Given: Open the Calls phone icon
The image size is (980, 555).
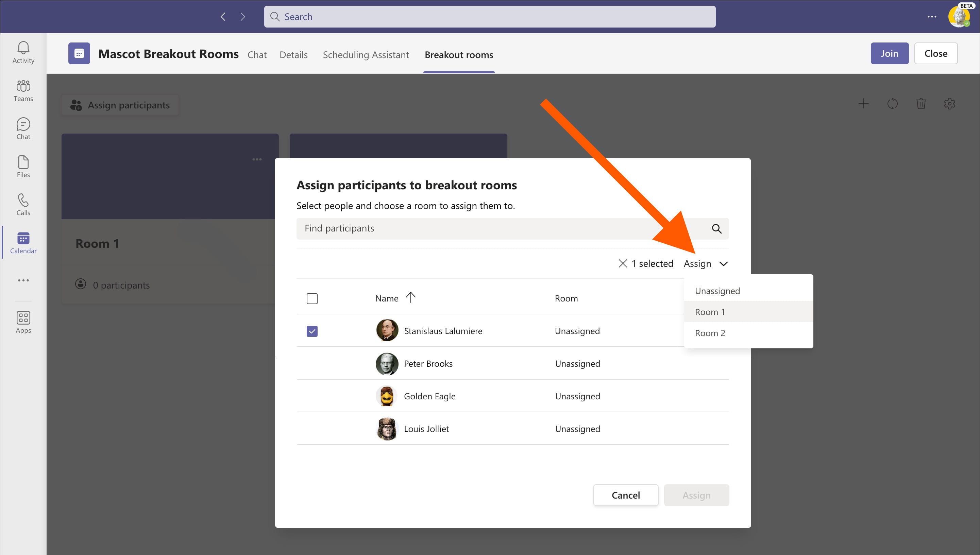Looking at the screenshot, I should [23, 205].
